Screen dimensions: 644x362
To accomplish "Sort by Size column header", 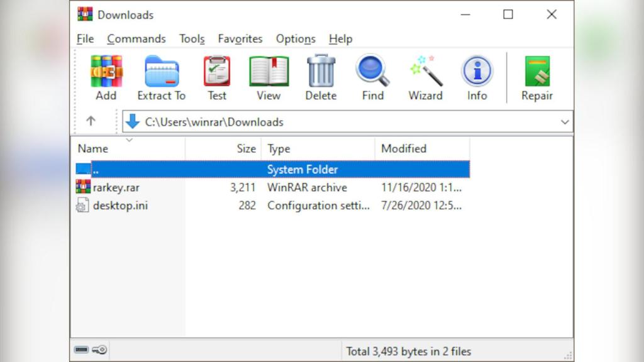I will [223, 148].
